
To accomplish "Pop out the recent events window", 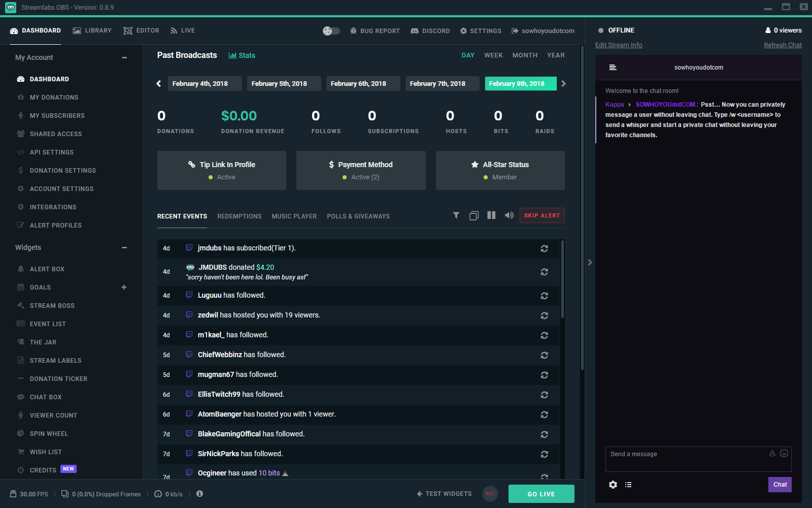I will (474, 215).
